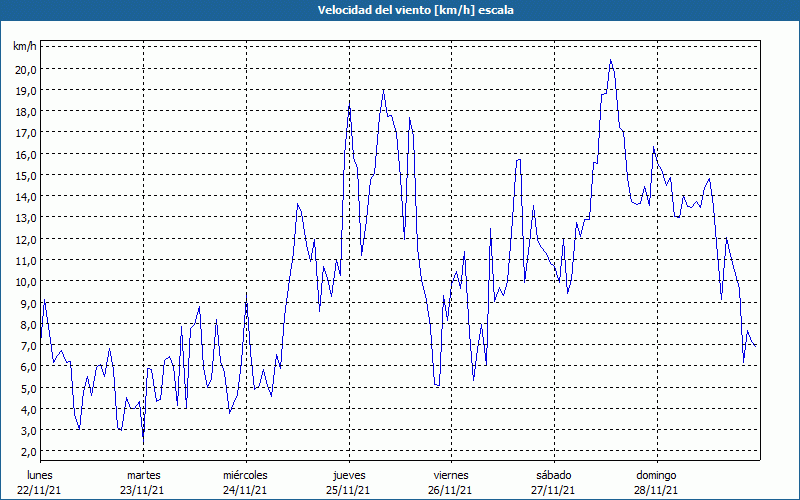Select the 'domingo' day label
The height and width of the screenshot is (500, 800).
656,475
